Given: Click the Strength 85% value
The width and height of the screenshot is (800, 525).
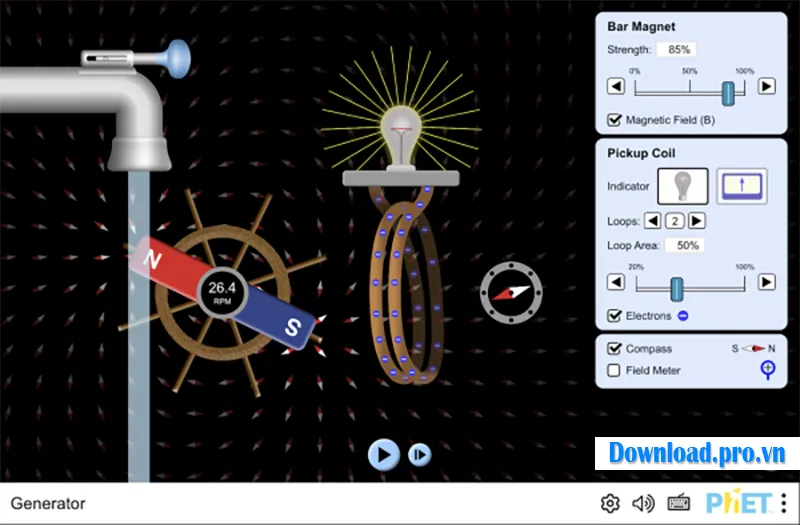Looking at the screenshot, I should [677, 49].
